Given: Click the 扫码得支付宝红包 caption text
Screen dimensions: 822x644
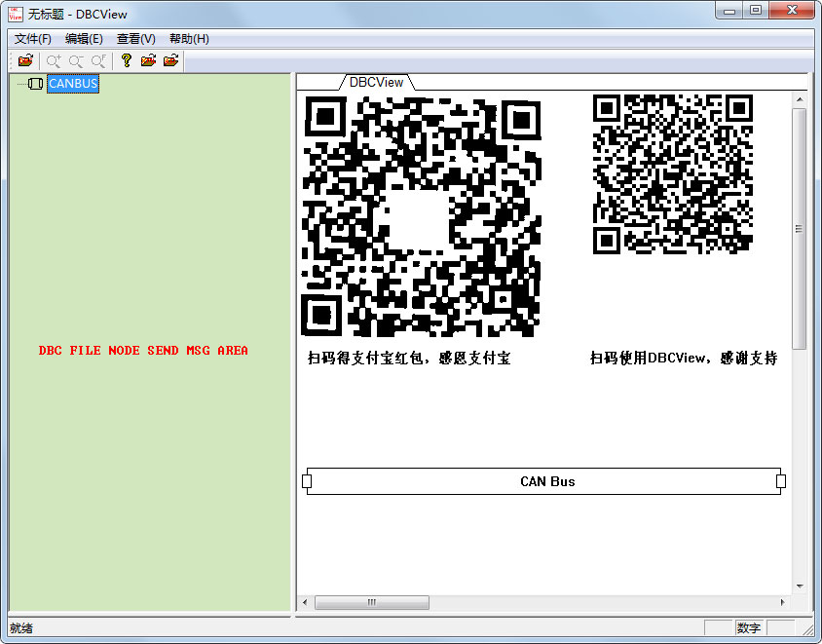Looking at the screenshot, I should pyautogui.click(x=409, y=359).
